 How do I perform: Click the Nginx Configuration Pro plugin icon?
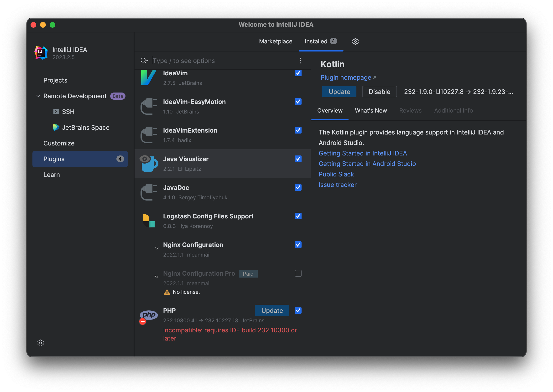tap(157, 277)
